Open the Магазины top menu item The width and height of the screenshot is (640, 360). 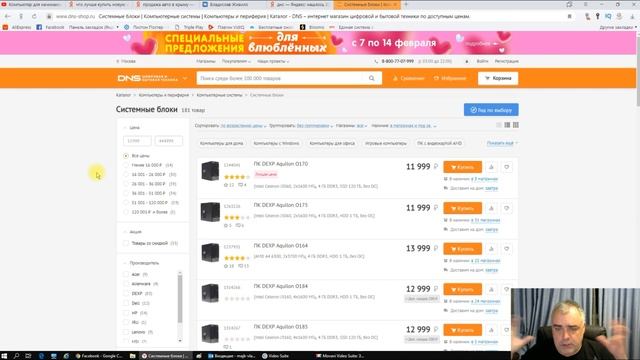tap(206, 61)
